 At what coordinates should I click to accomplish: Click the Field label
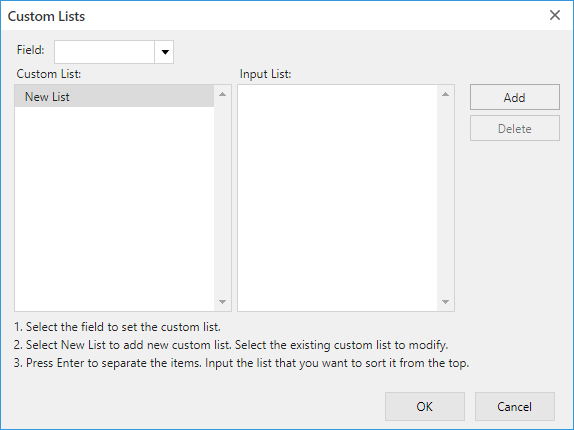(x=30, y=50)
